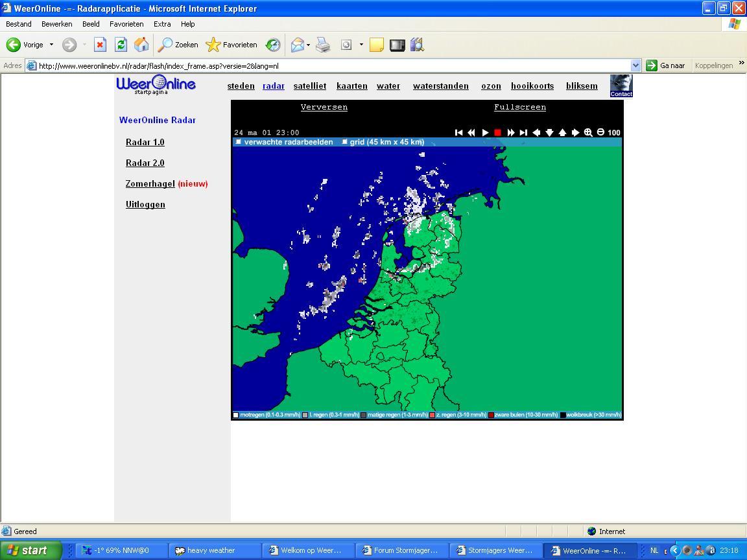The image size is (747, 560).
Task: Open the Favorieten menu
Action: (126, 24)
